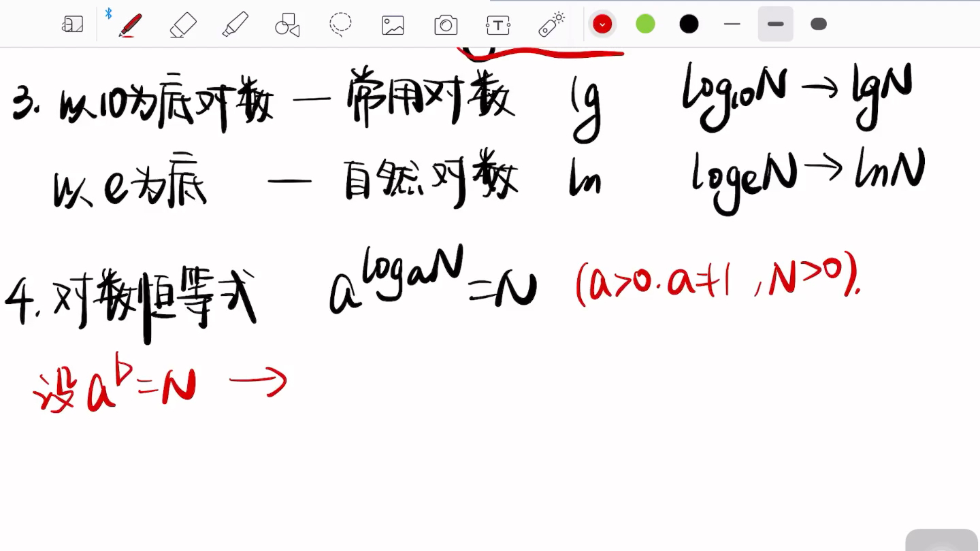Select the thinnest stroke width
The height and width of the screenshot is (551, 980).
point(732,24)
